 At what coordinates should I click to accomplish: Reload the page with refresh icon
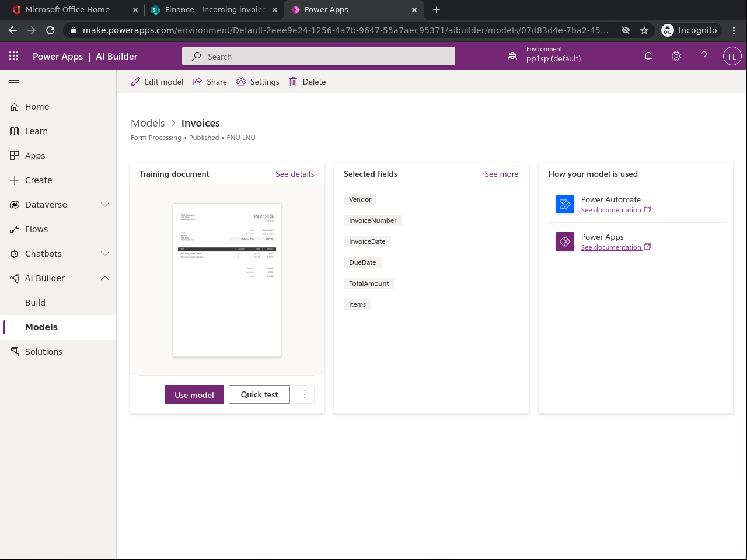pos(50,30)
